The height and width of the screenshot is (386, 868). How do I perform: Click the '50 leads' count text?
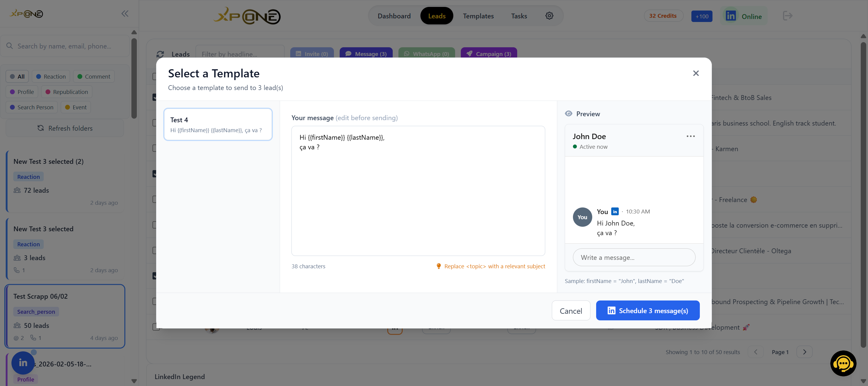click(x=36, y=325)
